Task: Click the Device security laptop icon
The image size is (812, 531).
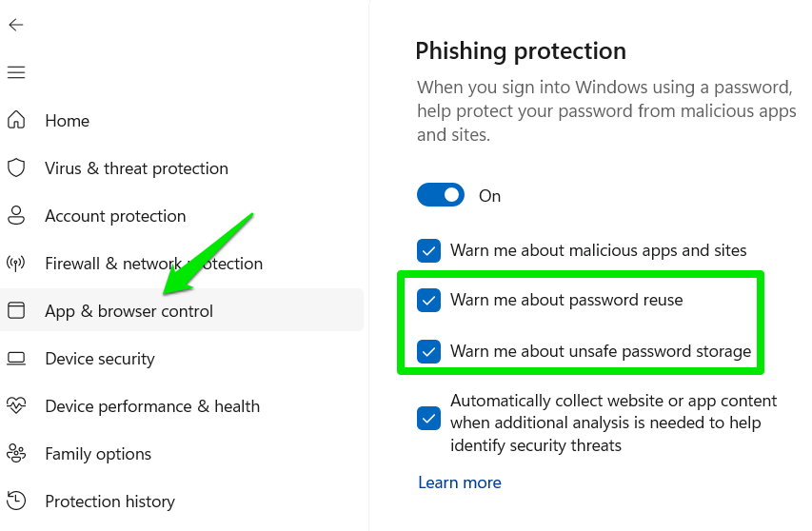Action: [16, 359]
